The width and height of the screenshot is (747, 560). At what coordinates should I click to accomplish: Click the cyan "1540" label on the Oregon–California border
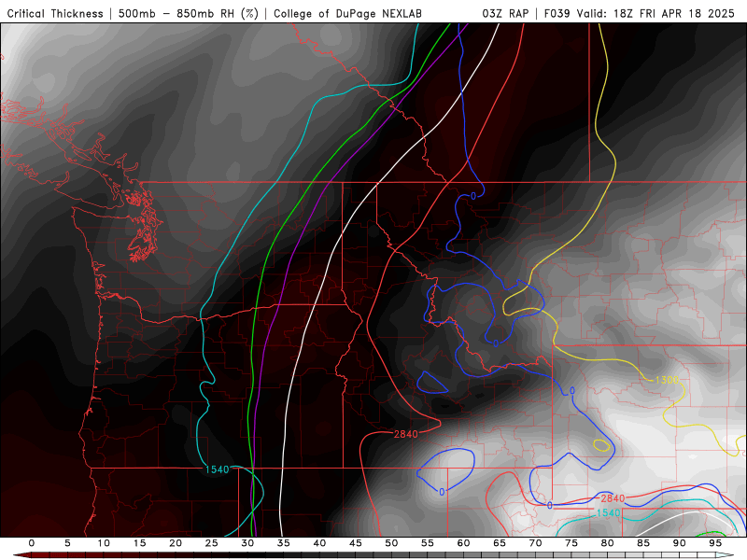[x=218, y=469]
